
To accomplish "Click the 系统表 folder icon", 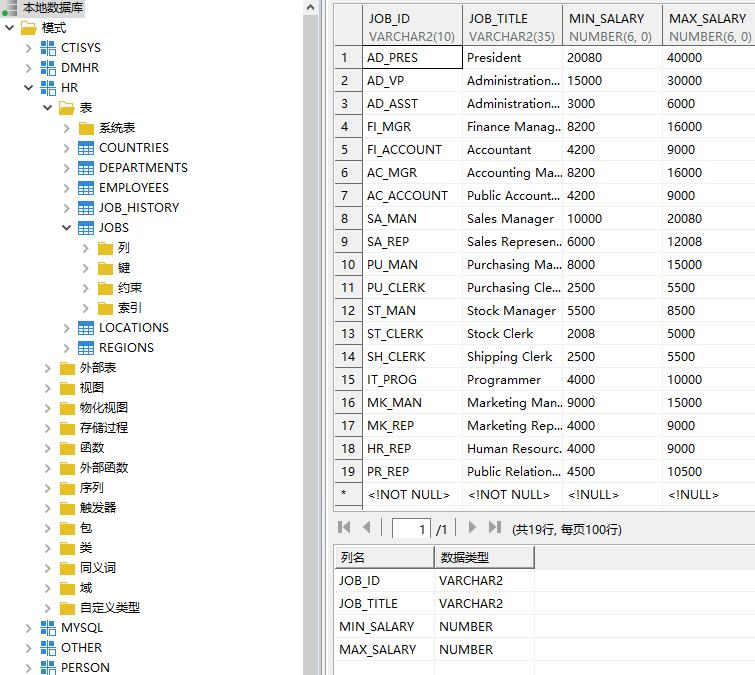I will point(86,128).
